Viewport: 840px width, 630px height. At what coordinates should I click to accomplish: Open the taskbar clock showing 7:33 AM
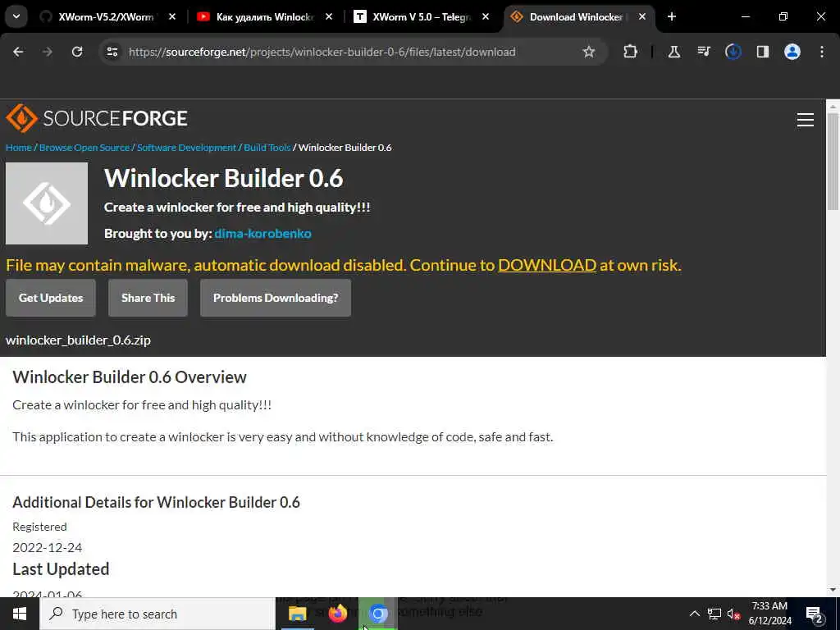[769, 614]
